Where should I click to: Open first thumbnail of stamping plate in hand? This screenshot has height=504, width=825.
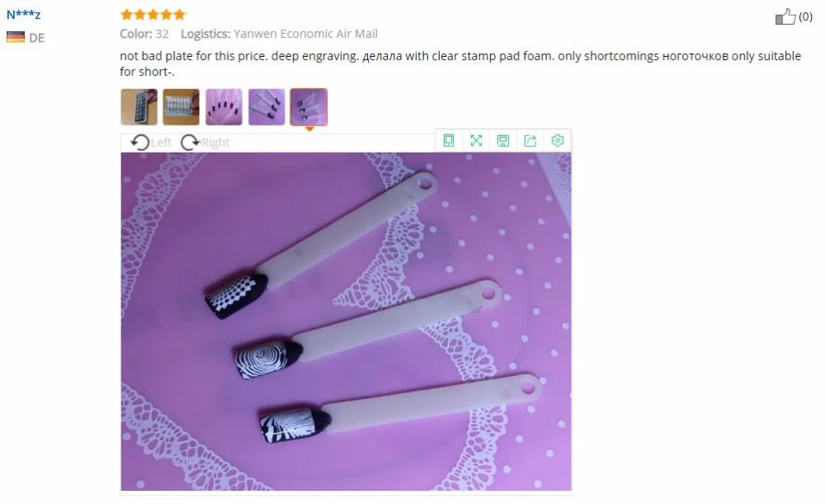click(139, 106)
